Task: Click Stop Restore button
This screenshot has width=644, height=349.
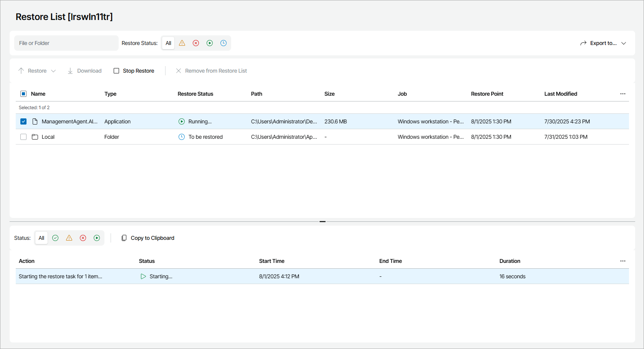Action: tap(134, 71)
